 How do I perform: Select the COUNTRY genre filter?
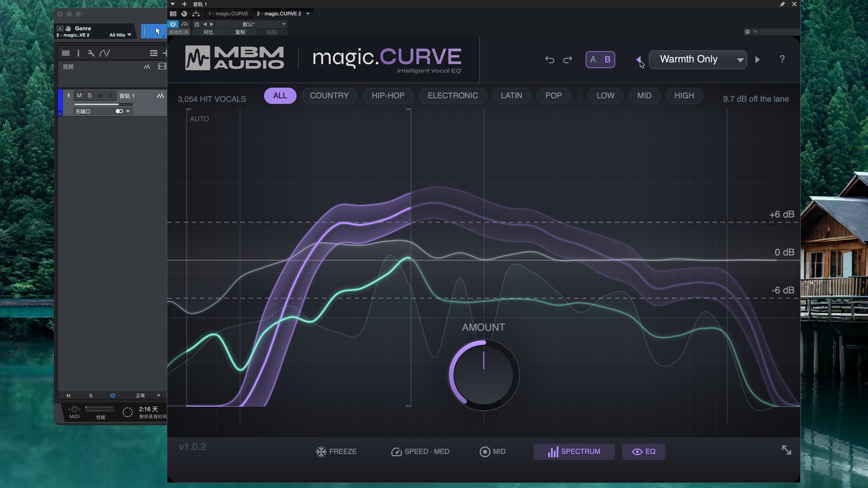click(x=330, y=96)
